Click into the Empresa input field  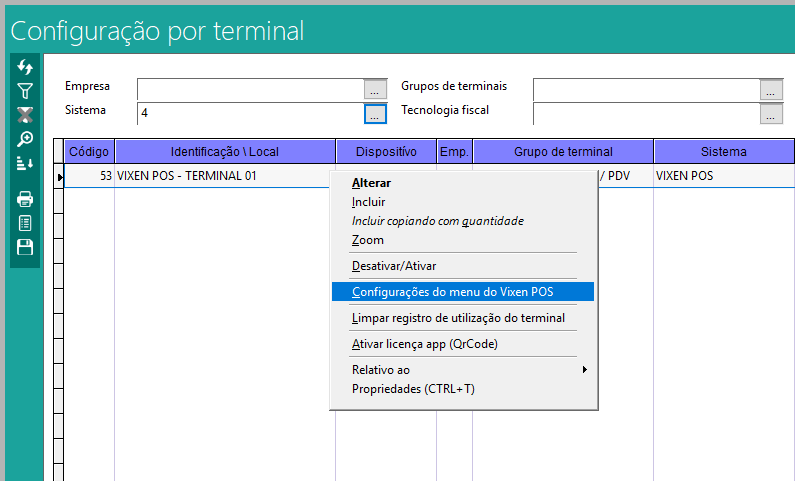coord(250,89)
